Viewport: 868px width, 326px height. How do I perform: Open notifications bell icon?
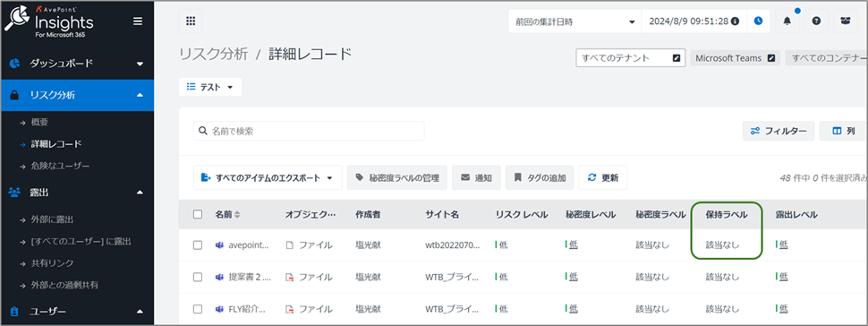[x=787, y=21]
